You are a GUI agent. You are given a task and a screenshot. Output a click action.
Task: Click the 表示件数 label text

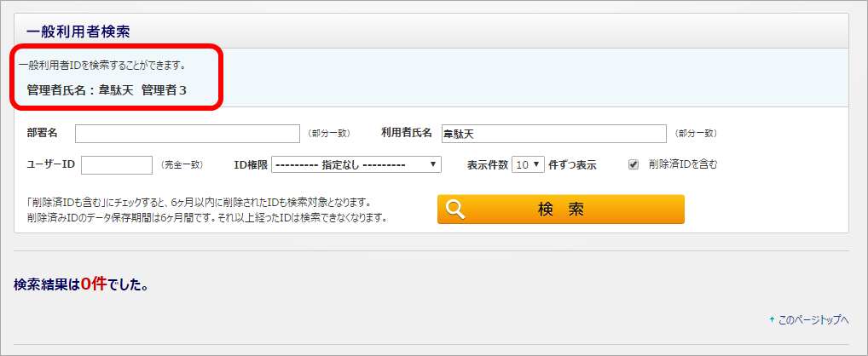click(x=487, y=164)
